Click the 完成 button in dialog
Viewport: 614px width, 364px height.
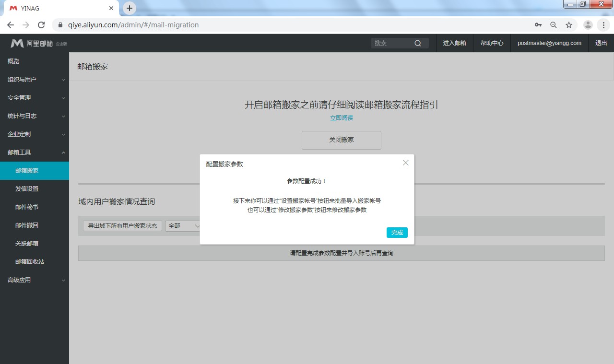[x=397, y=233]
